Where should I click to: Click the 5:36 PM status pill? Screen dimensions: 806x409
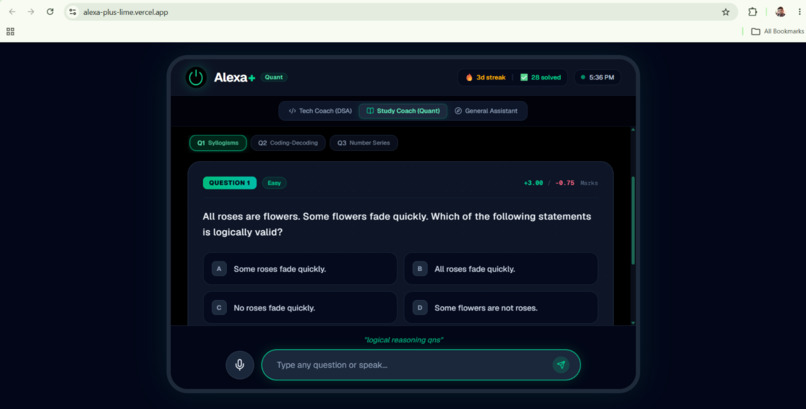pyautogui.click(x=597, y=78)
